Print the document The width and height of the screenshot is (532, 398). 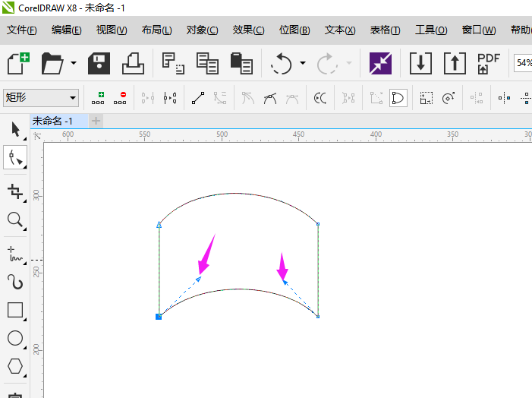click(x=133, y=63)
